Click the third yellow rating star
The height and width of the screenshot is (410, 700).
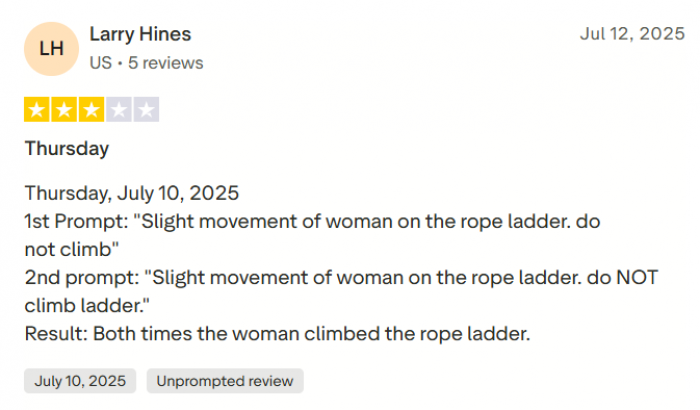tap(91, 110)
